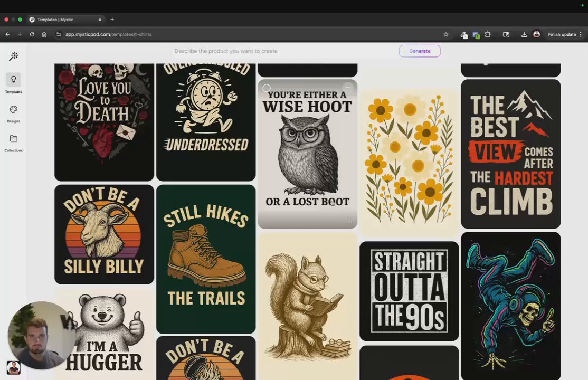Open the Templates section lightbulb icon
Image resolution: width=588 pixels, height=380 pixels.
(x=14, y=80)
